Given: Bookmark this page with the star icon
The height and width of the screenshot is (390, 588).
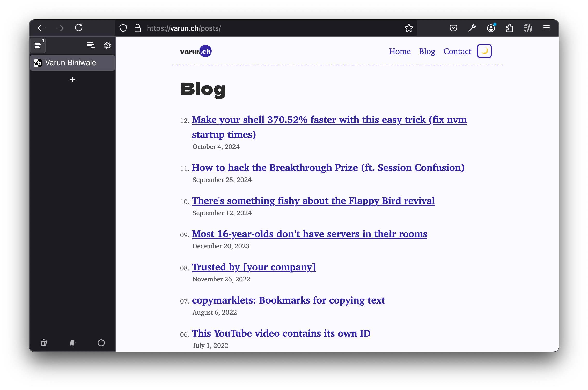Looking at the screenshot, I should (x=409, y=28).
